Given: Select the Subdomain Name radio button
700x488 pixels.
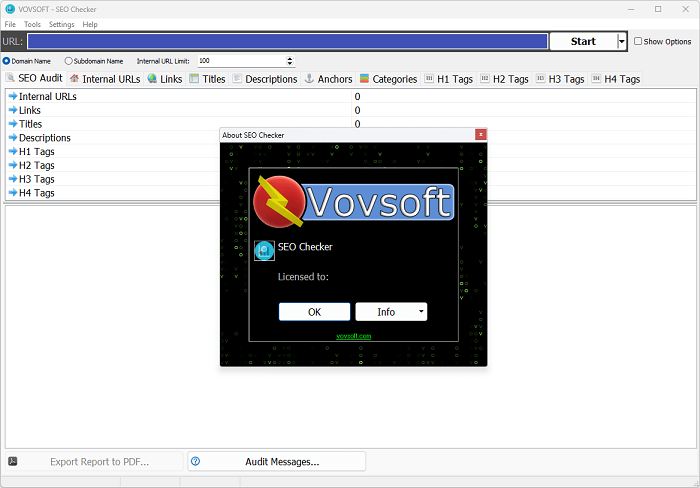Looking at the screenshot, I should pyautogui.click(x=68, y=61).
